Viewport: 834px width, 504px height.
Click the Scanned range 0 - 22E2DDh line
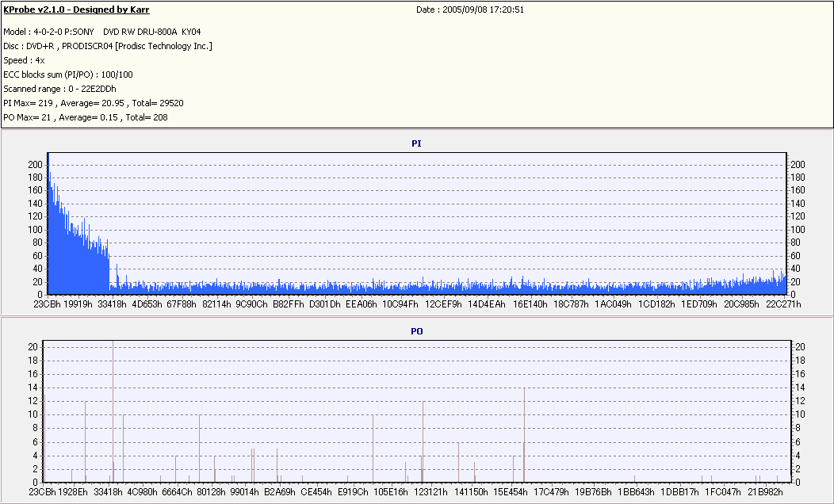[60, 89]
